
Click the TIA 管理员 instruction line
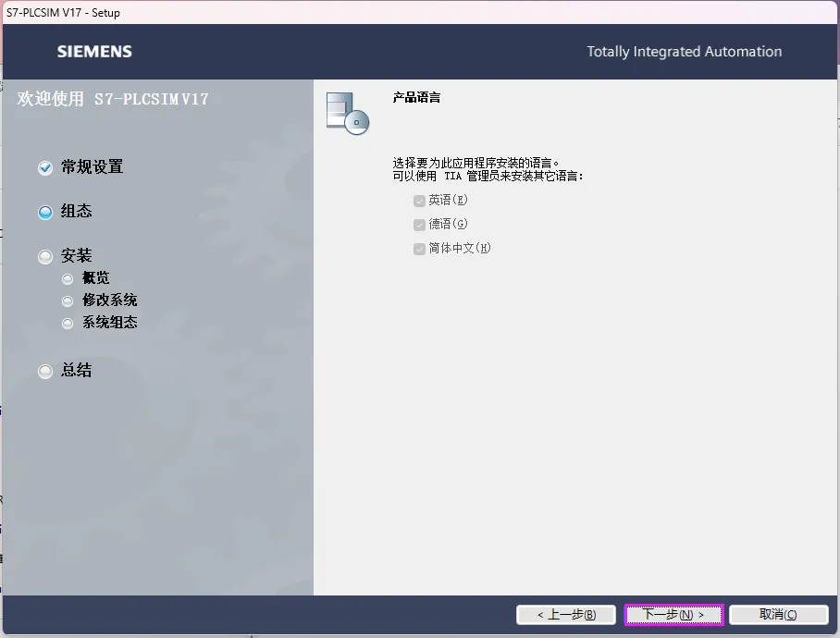click(488, 176)
